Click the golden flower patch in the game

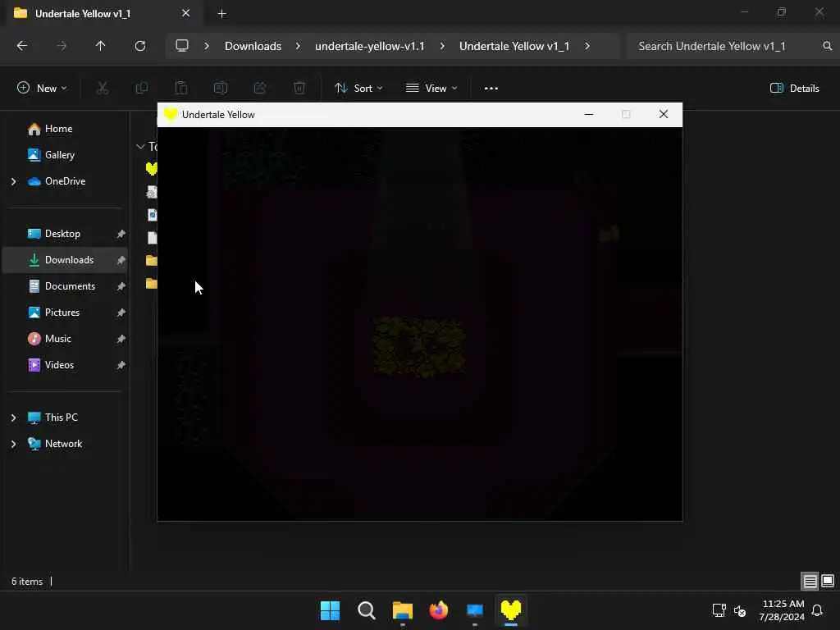point(419,347)
